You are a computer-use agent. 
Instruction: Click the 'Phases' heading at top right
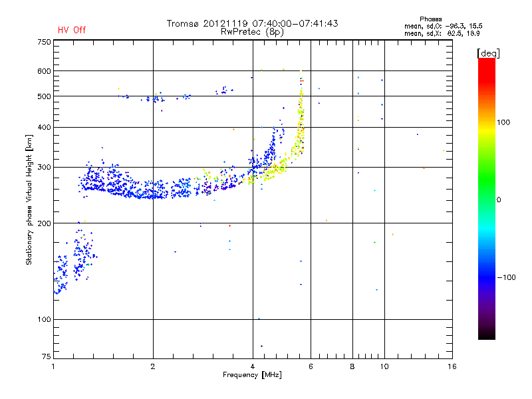point(430,19)
